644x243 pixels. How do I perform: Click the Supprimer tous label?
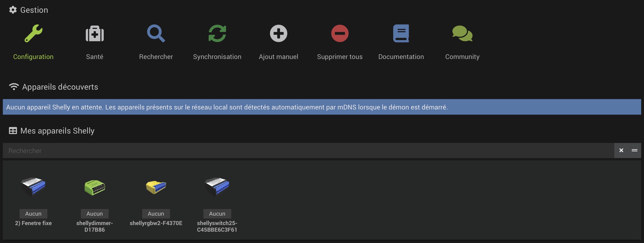tap(340, 57)
